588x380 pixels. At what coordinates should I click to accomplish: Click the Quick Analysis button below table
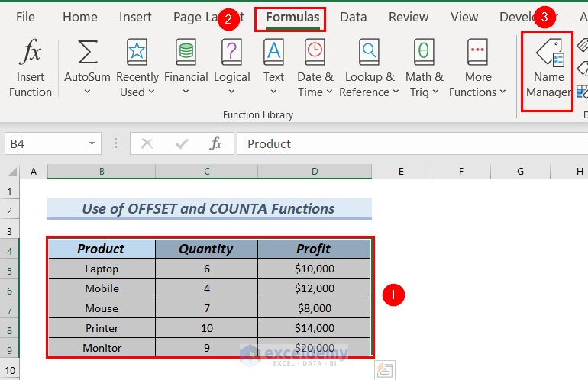pyautogui.click(x=384, y=371)
